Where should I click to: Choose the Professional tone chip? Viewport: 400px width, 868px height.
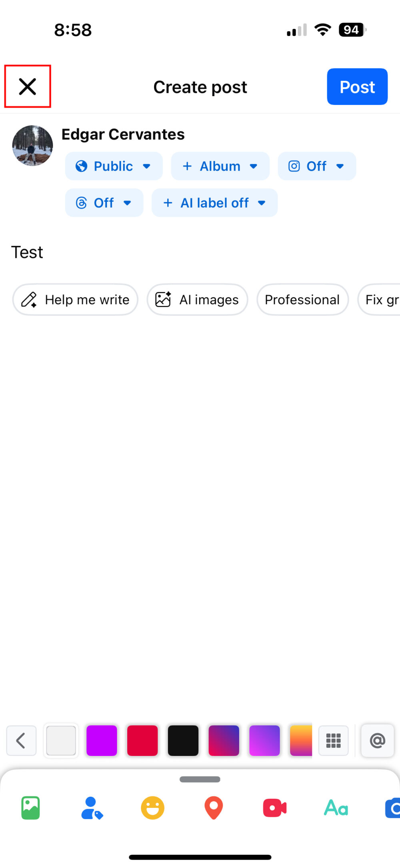(302, 299)
